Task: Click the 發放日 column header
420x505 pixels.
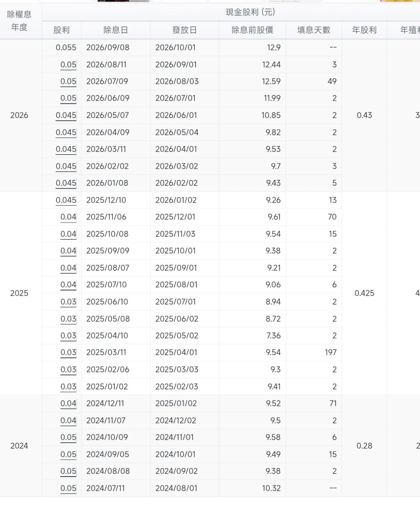Action: [185, 30]
